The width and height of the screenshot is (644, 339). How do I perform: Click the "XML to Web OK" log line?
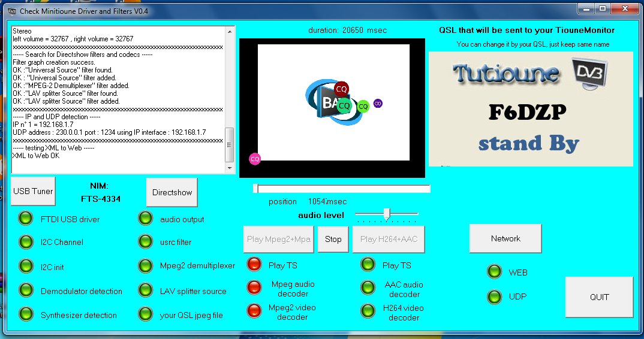pos(36,156)
